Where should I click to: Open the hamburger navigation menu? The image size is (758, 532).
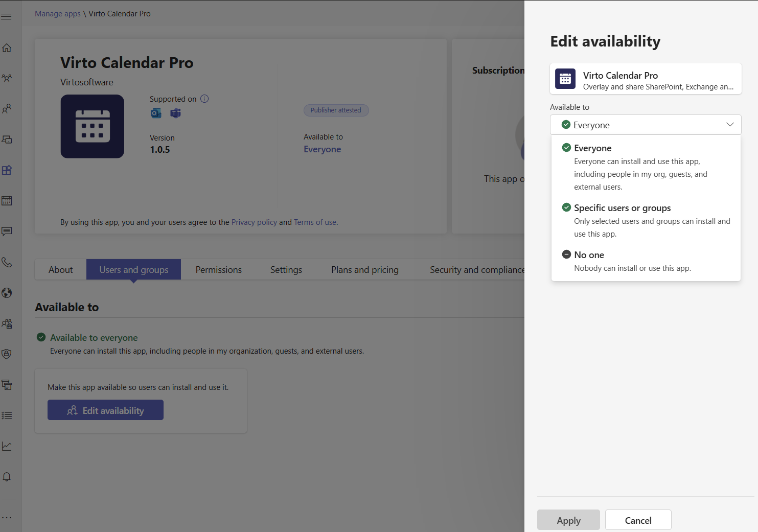pos(7,17)
